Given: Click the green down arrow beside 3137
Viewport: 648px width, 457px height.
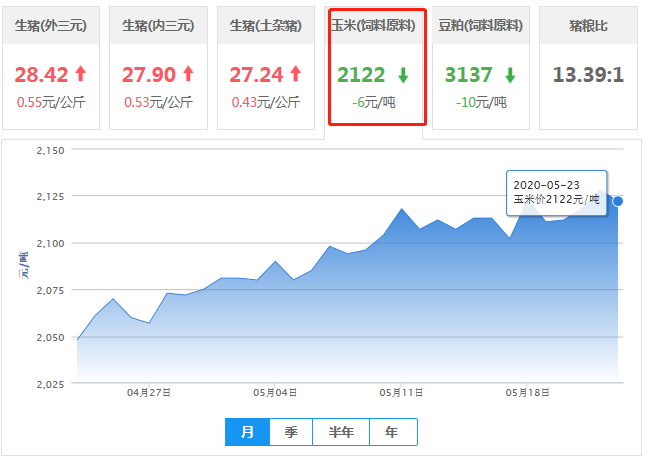Looking at the screenshot, I should coord(510,75).
